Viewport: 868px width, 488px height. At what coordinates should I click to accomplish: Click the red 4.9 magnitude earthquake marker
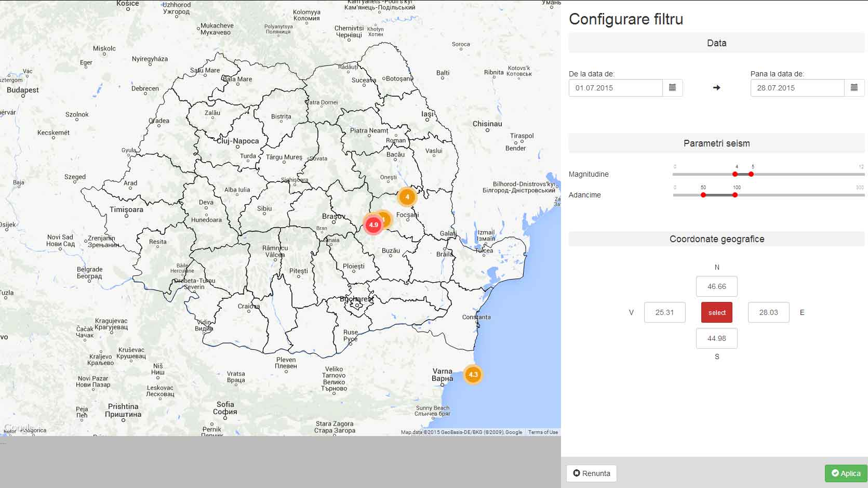coord(373,225)
